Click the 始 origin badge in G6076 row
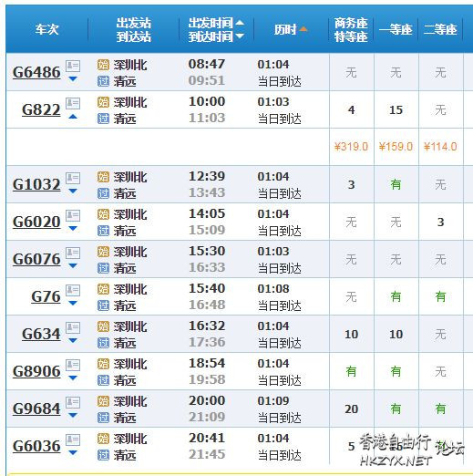Image resolution: width=473 pixels, height=476 pixels. [x=103, y=252]
